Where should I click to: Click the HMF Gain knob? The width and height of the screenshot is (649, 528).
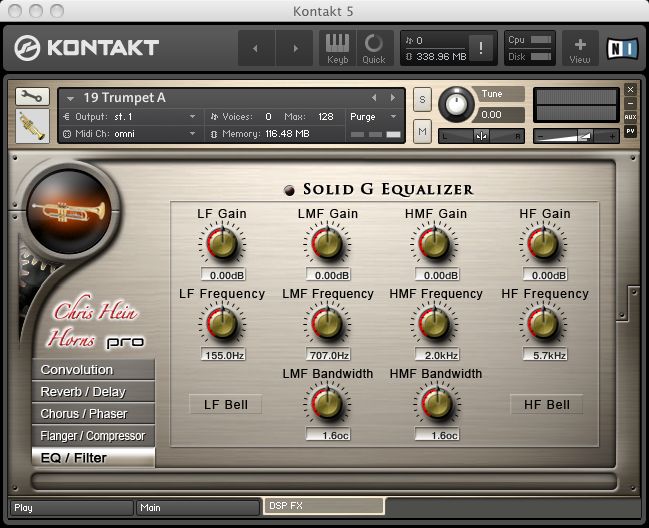435,243
